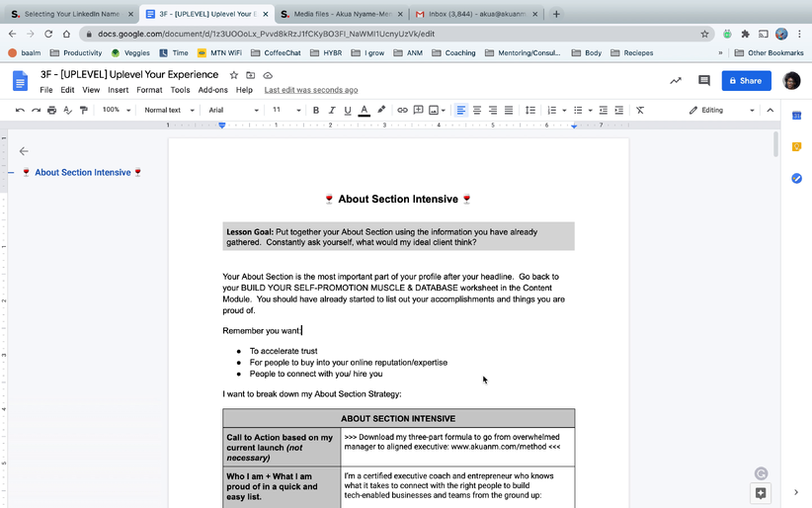The width and height of the screenshot is (812, 508).
Task: Toggle Underline formatting
Action: (x=348, y=110)
